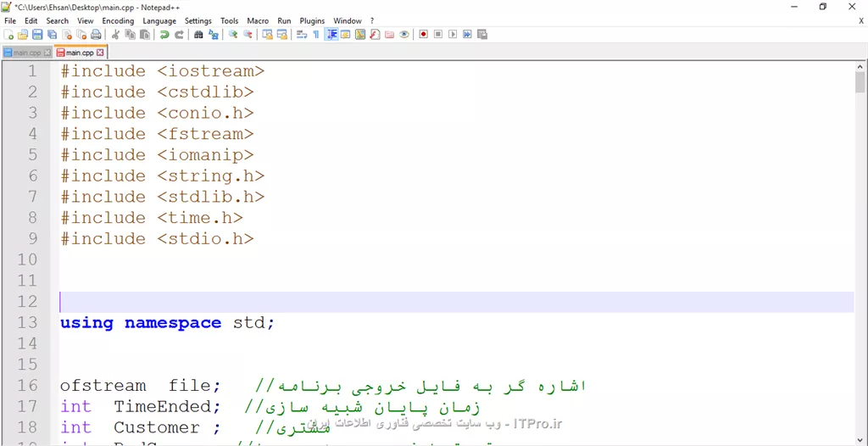Click the Stop Recording macro icon
Viewport: 868px width, 446px height.
pos(438,35)
